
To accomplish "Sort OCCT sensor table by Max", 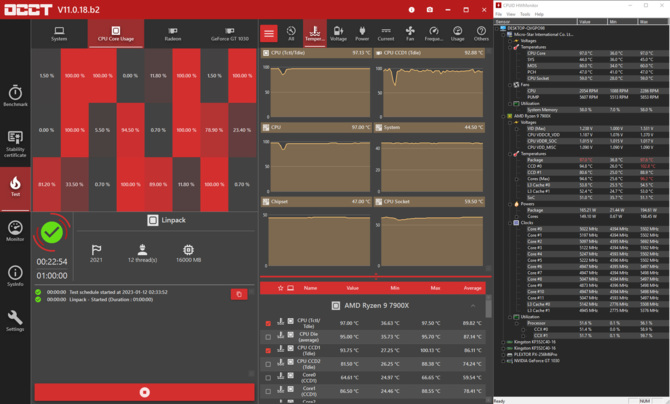I will [435, 288].
